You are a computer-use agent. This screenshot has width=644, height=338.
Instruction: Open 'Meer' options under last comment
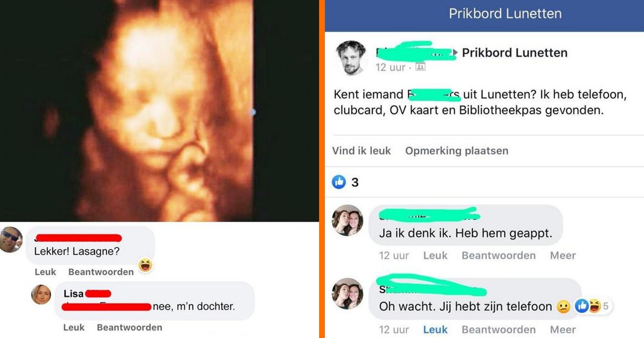pos(563,330)
